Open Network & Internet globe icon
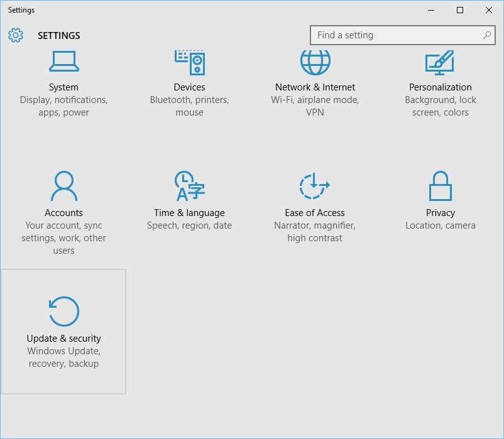The width and height of the screenshot is (504, 439). pyautogui.click(x=315, y=62)
